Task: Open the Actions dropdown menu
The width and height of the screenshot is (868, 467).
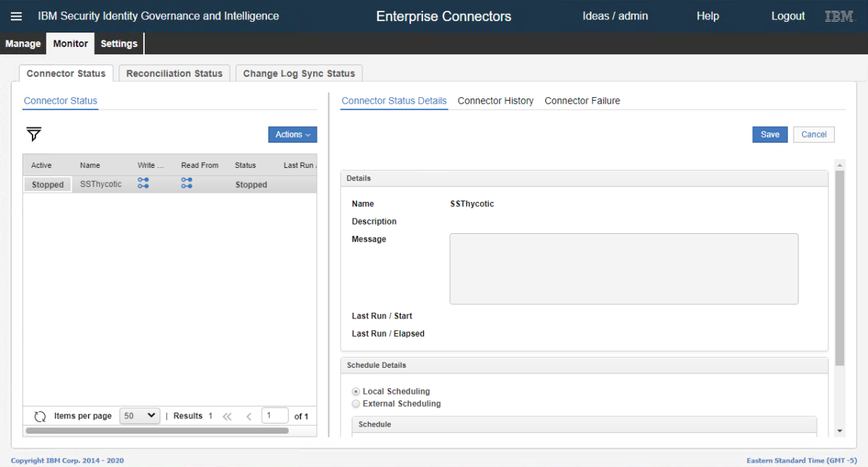Action: (292, 135)
